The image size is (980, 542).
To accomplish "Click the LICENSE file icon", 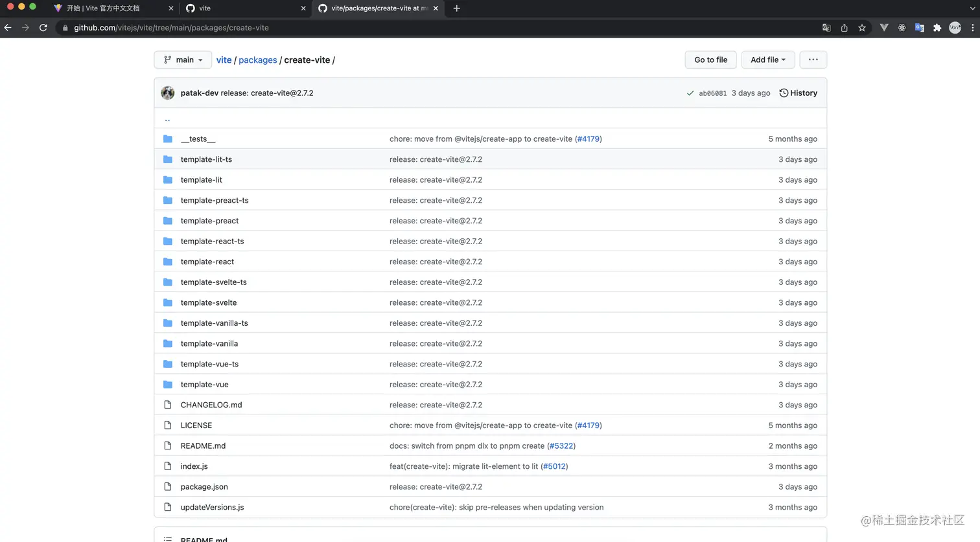I will click(x=168, y=425).
